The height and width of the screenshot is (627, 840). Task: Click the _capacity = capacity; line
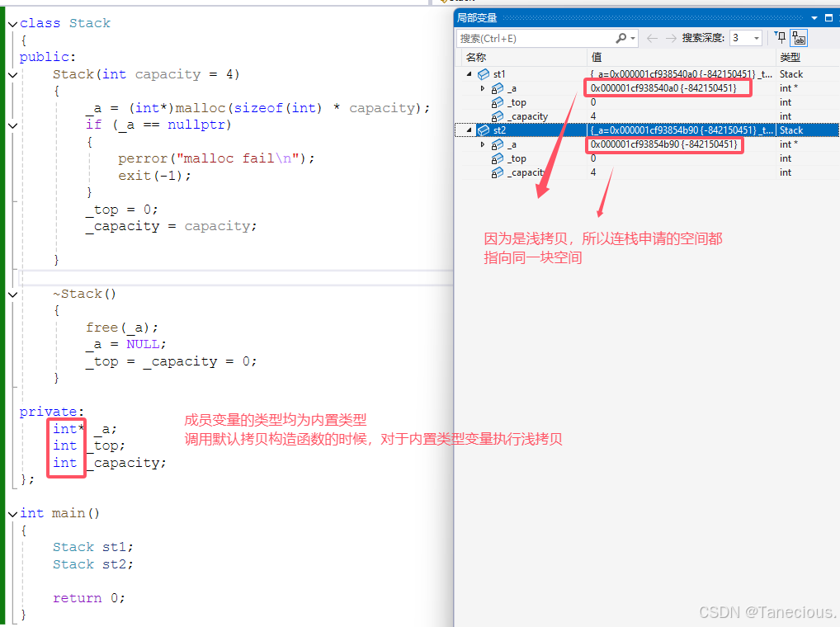(x=172, y=227)
